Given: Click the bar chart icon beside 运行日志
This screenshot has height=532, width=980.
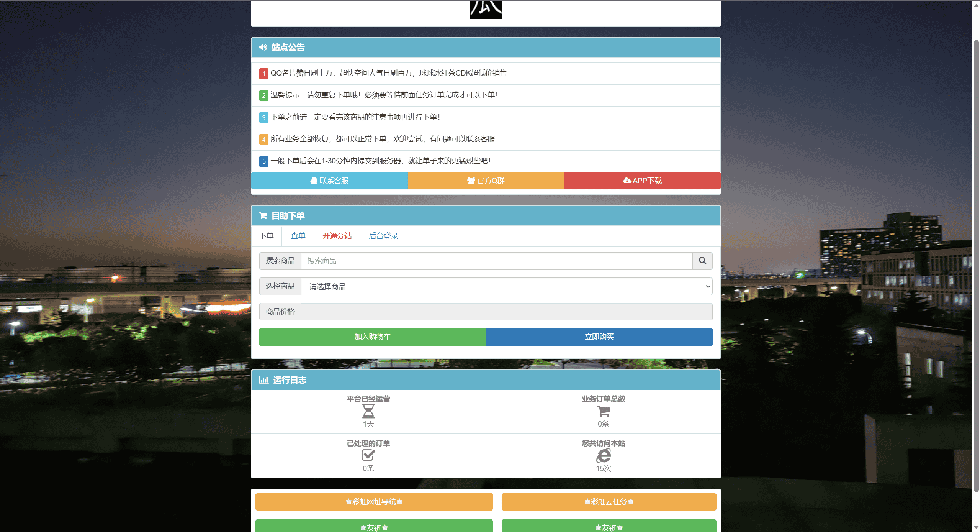Looking at the screenshot, I should pos(263,380).
